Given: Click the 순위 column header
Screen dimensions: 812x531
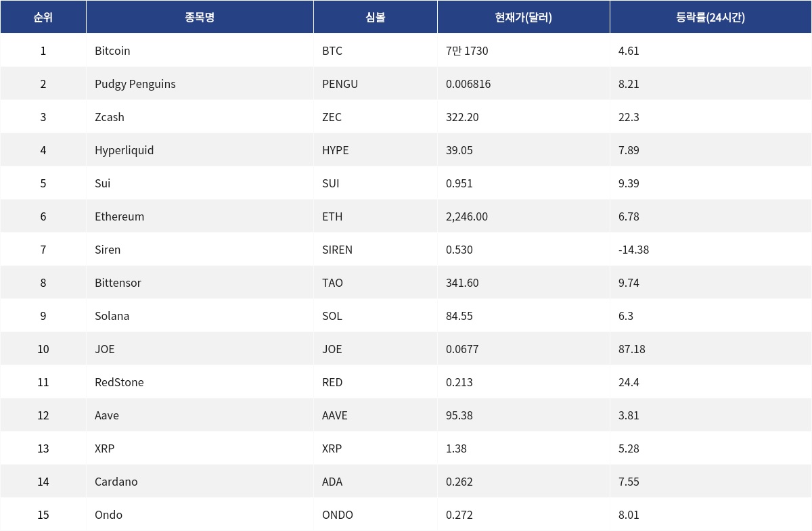Looking at the screenshot, I should point(43,18).
